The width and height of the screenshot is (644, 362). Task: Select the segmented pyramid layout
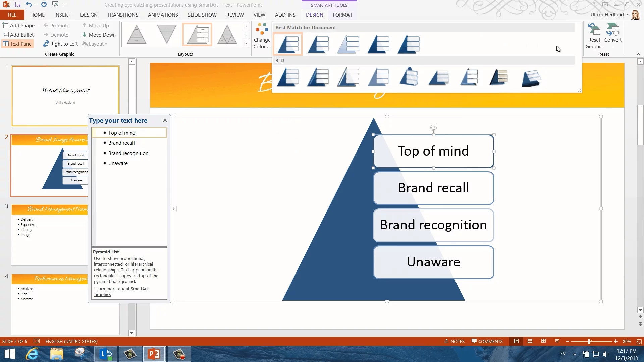point(227,35)
